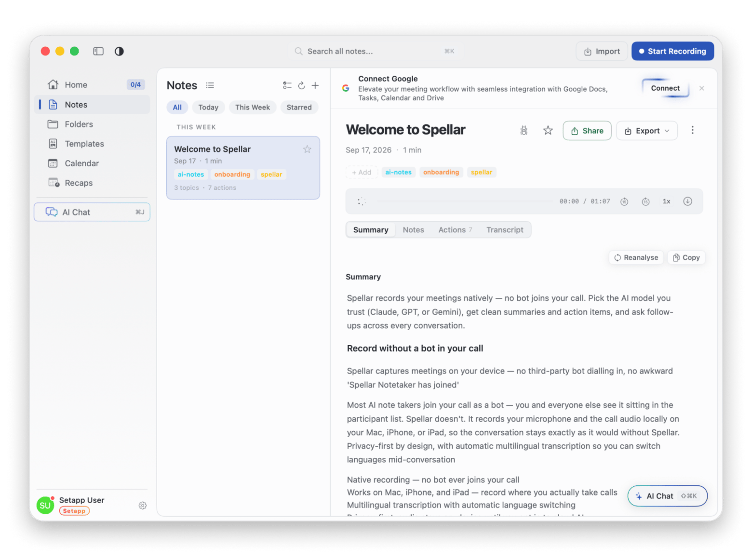The image size is (752, 560).
Task: Dismiss the Connect Google banner
Action: (x=702, y=88)
